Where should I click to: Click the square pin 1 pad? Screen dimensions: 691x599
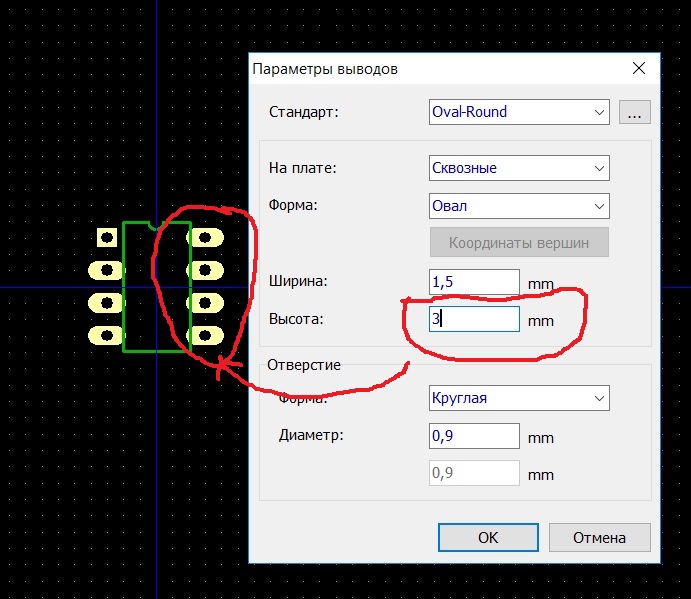(x=106, y=237)
